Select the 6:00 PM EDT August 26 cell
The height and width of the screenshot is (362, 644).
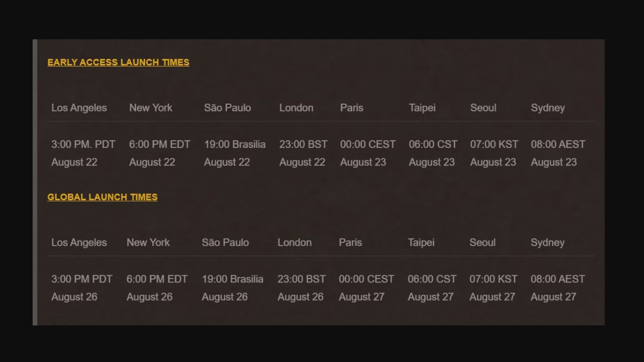coord(157,288)
